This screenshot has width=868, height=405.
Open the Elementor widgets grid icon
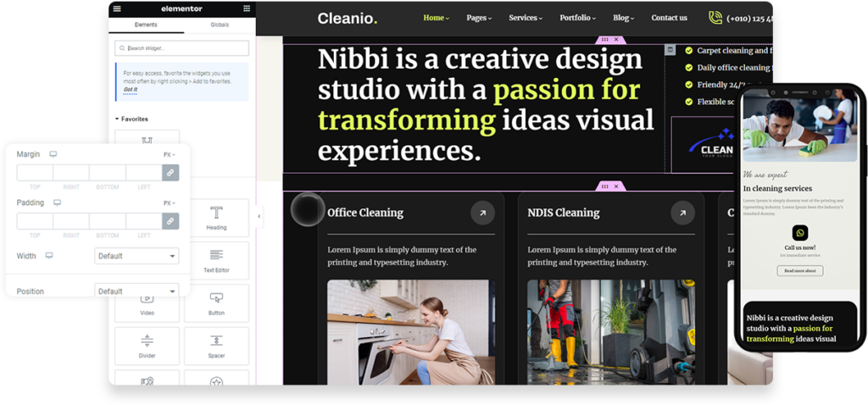[247, 8]
